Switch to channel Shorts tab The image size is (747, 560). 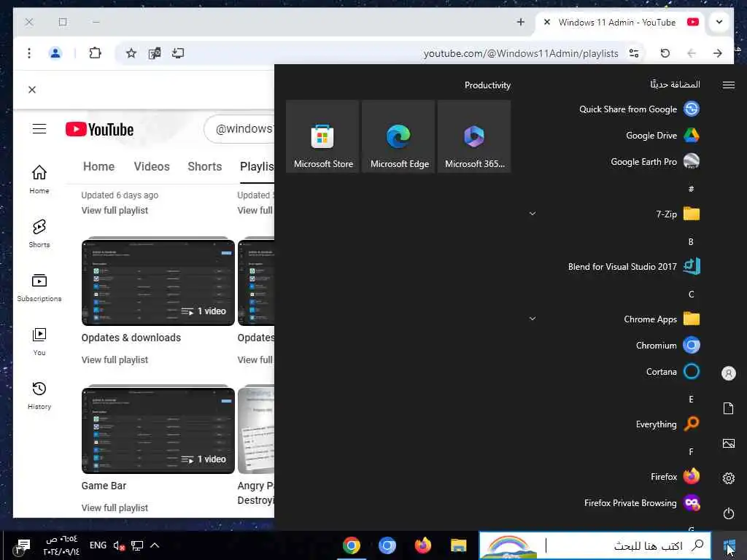point(205,167)
